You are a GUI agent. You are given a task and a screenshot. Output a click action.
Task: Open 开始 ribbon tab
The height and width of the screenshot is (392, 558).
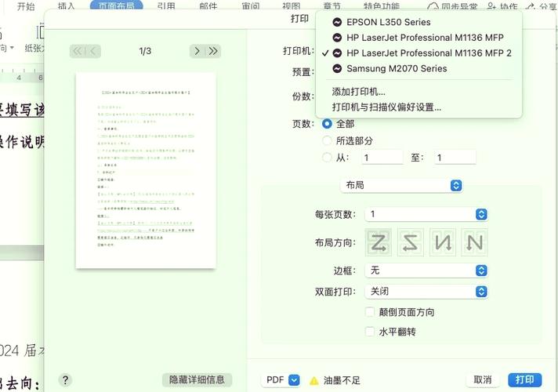[26, 6]
